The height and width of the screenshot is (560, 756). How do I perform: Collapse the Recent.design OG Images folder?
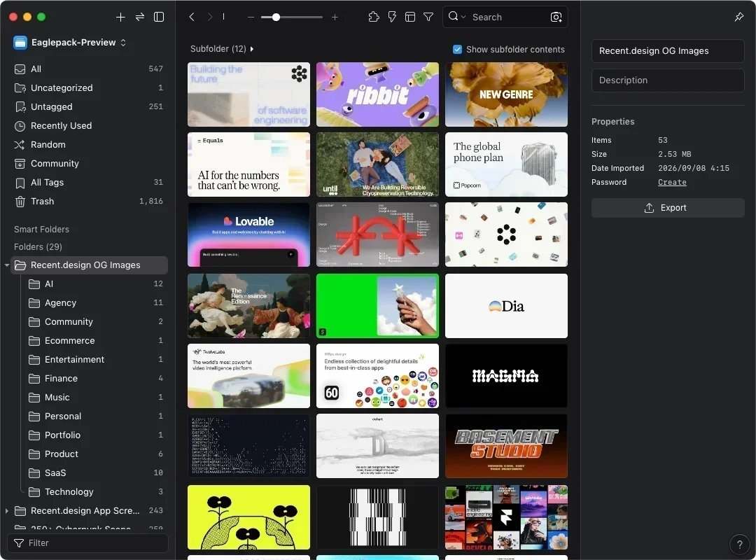(x=7, y=265)
